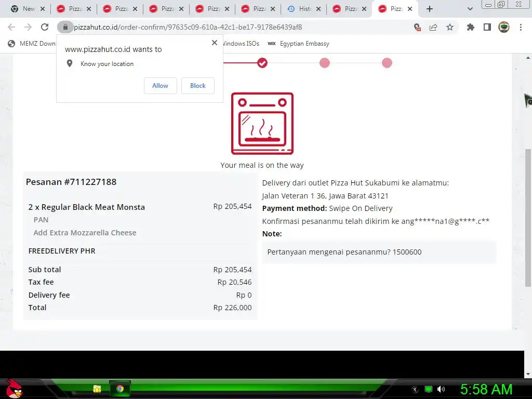Close the History tab
Screen dimensions: 532x399
pyautogui.click(x=318, y=9)
